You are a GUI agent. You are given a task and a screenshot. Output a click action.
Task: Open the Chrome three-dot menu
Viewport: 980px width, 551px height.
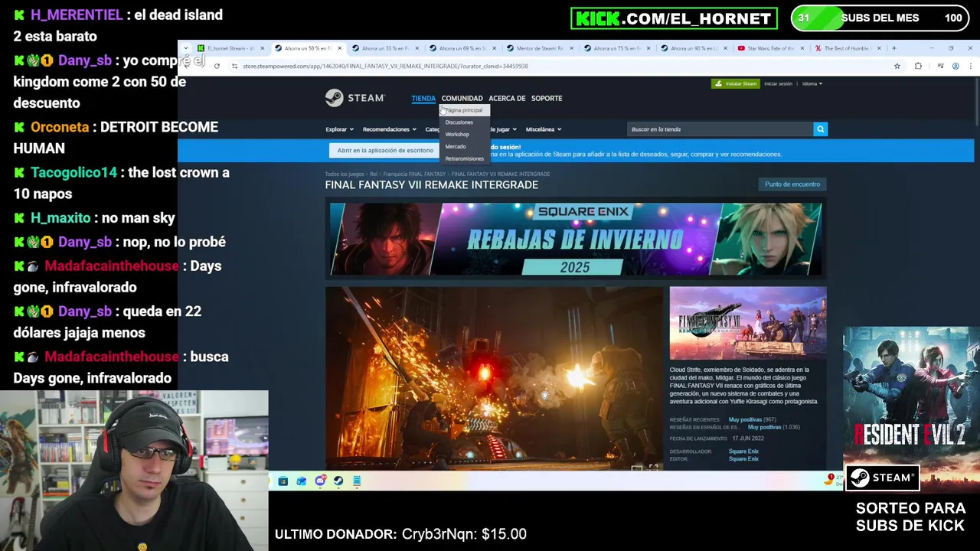[970, 66]
